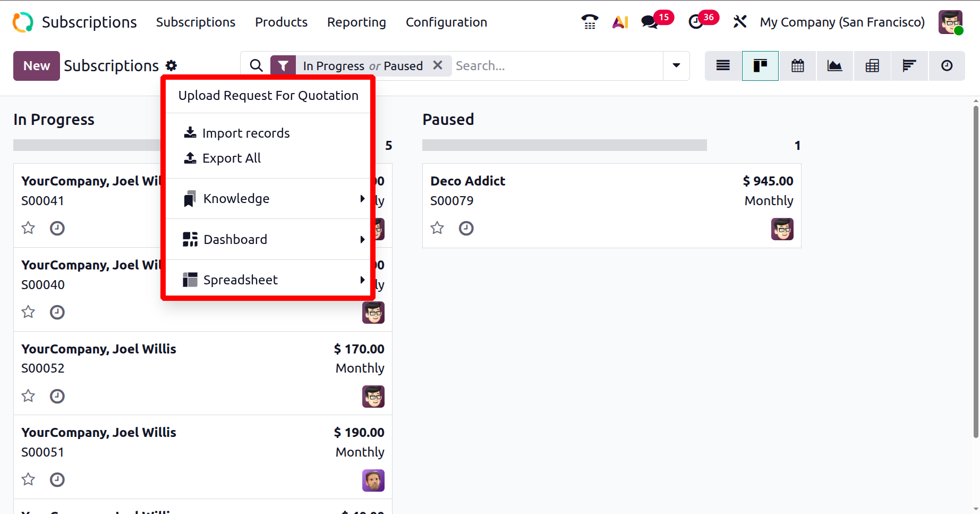Viewport: 980px width, 514px height.
Task: Toggle favorite star on Deco Addict card
Action: coord(437,228)
